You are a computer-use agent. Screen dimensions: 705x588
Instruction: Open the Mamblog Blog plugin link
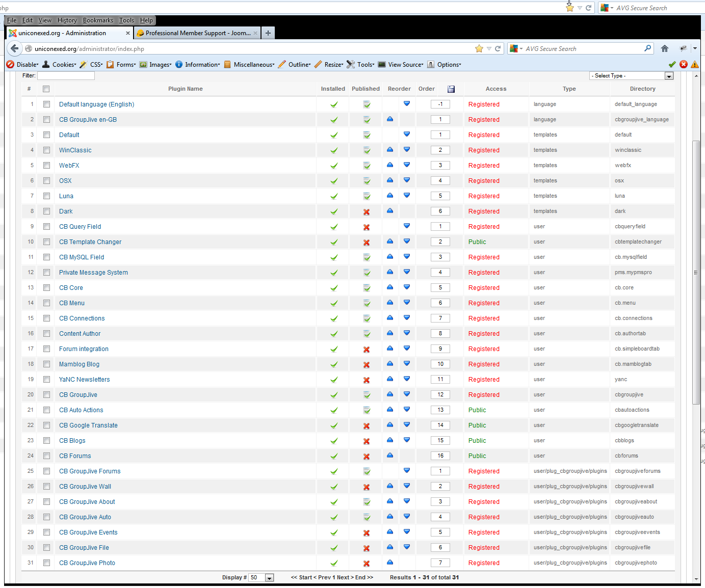79,364
